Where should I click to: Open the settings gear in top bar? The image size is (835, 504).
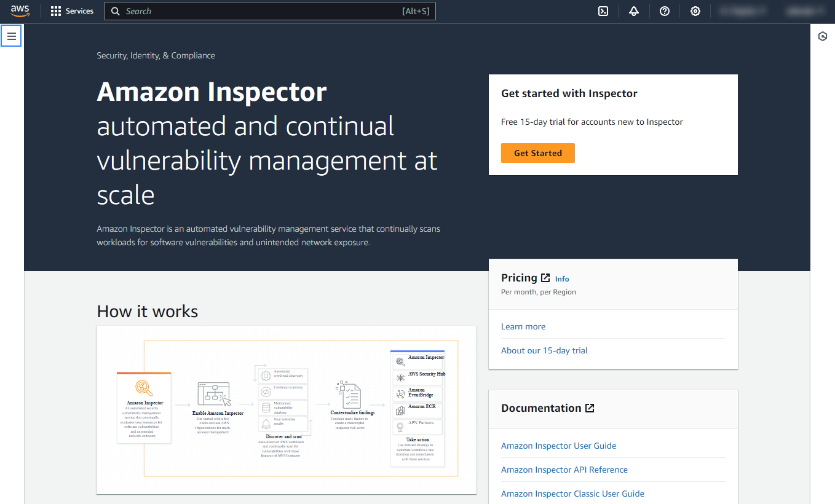[695, 11]
